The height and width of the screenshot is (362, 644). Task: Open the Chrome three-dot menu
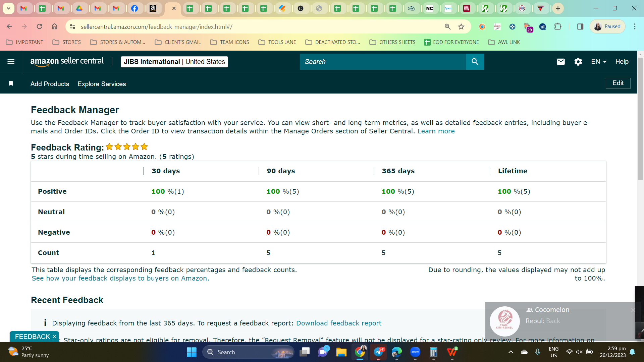(x=635, y=26)
